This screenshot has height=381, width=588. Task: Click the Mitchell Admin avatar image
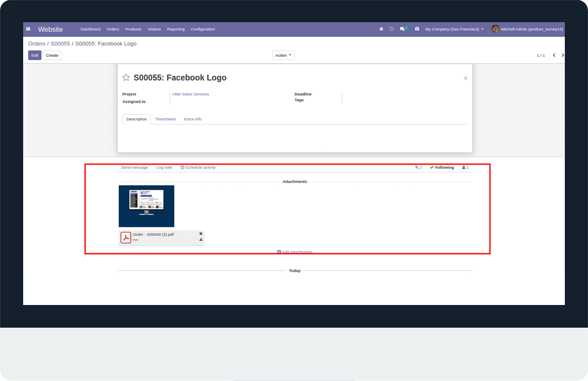(x=495, y=29)
